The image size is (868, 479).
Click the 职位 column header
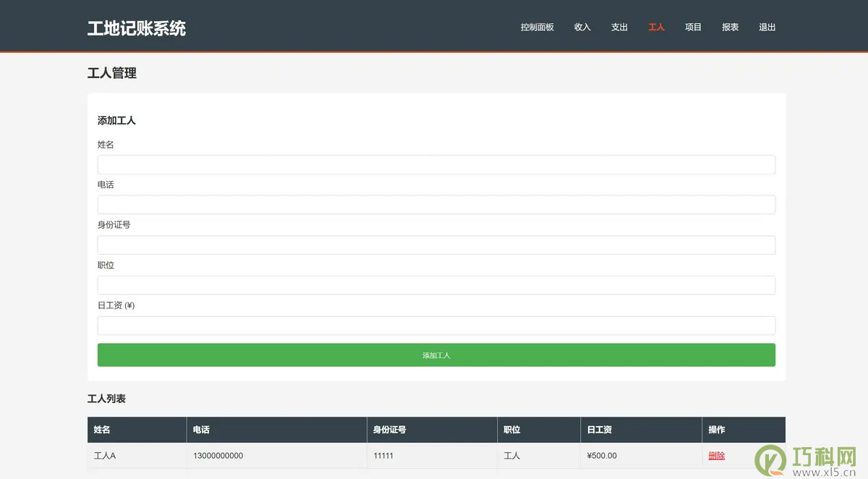539,430
